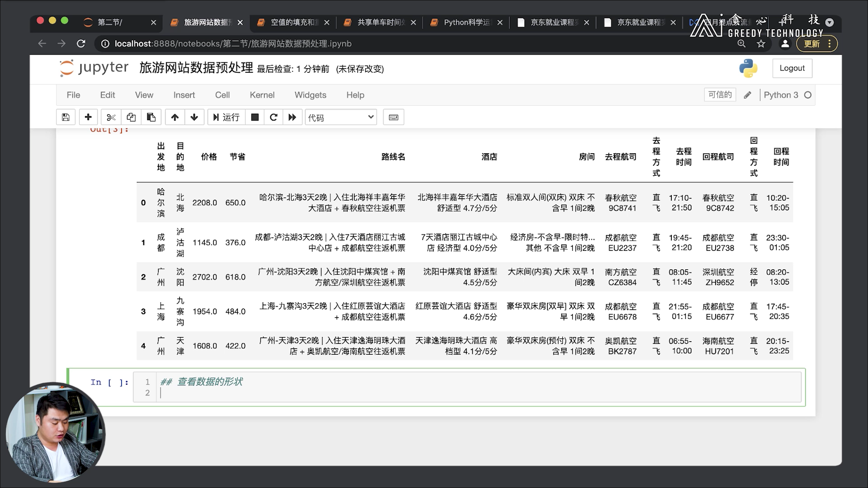Cut the selected cell using the scissors icon
Viewport: 868px width, 488px height.
click(111, 117)
